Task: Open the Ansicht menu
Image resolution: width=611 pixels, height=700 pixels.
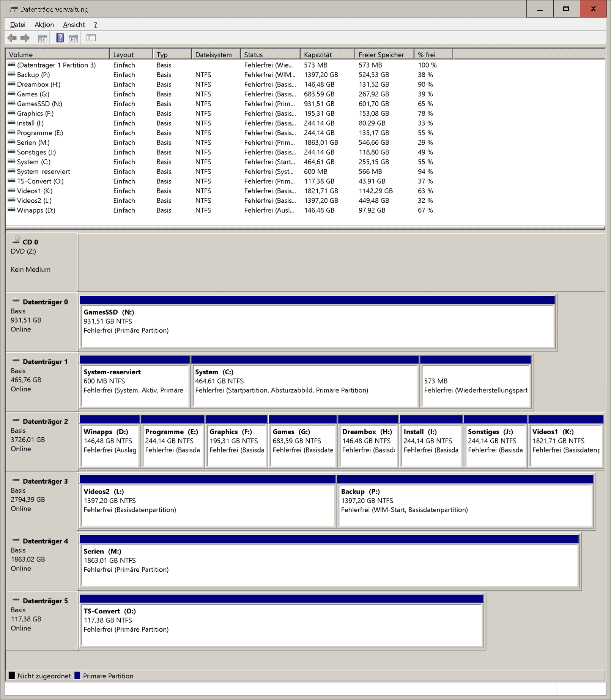Action: pyautogui.click(x=74, y=25)
